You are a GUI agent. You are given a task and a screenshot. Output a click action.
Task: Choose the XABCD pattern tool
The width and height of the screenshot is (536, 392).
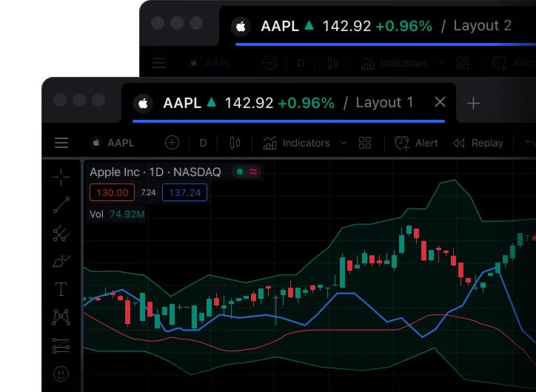[x=61, y=317]
